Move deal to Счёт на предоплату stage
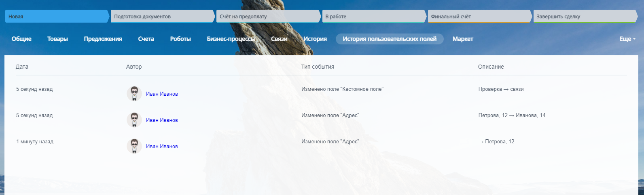This screenshot has height=195, width=644. click(267, 17)
